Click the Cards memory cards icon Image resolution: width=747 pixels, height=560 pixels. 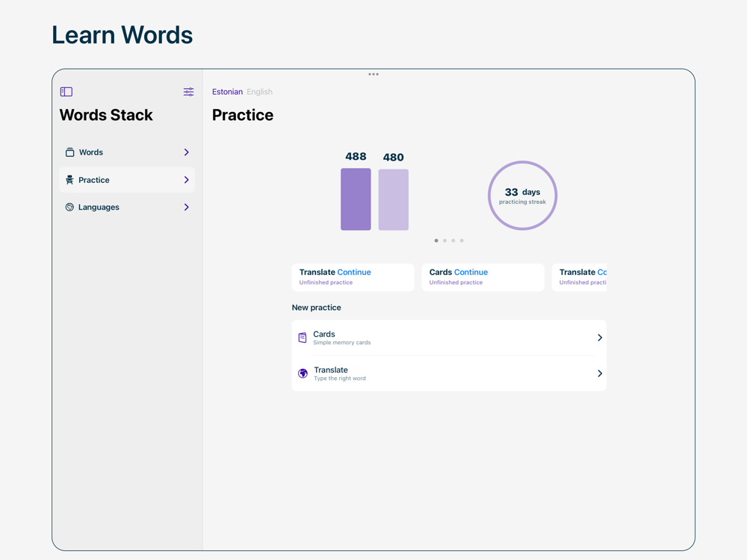[303, 337]
